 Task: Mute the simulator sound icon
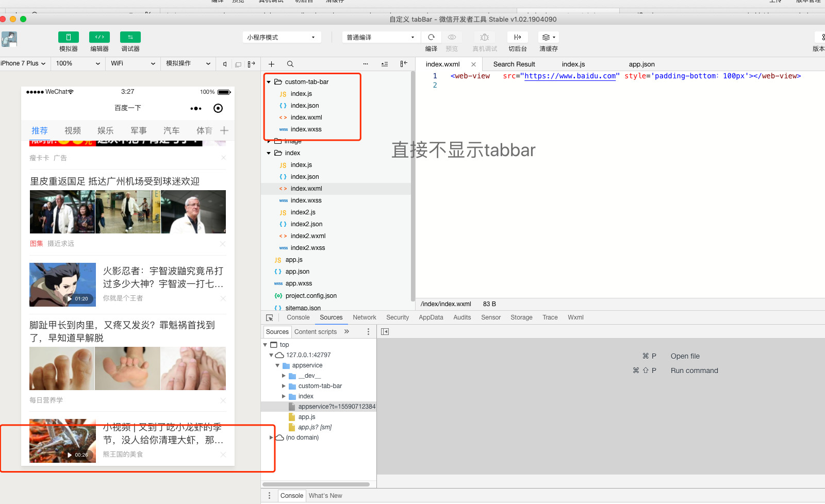pos(225,64)
